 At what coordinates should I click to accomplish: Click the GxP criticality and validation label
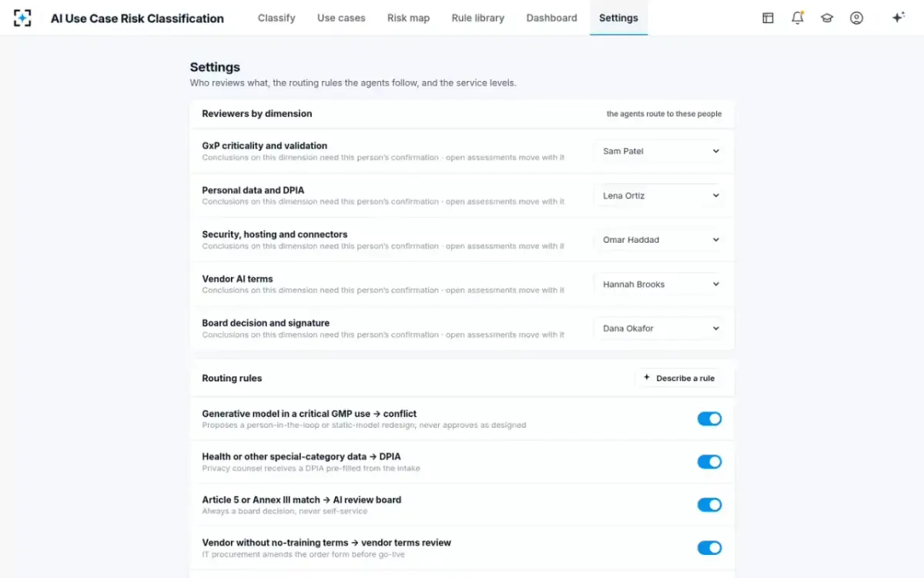264,146
